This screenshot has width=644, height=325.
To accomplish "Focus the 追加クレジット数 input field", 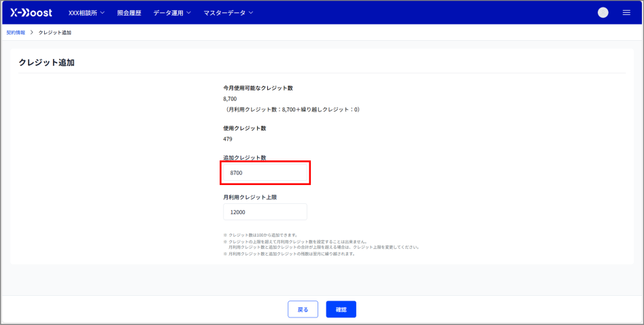I will point(265,173).
